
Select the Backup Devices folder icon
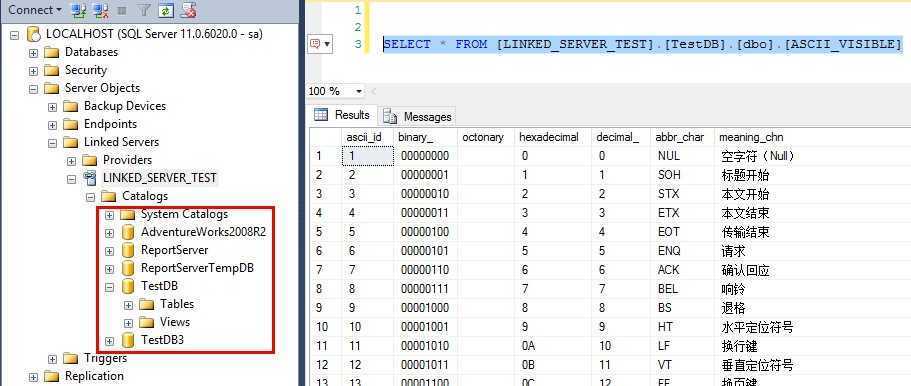71,106
